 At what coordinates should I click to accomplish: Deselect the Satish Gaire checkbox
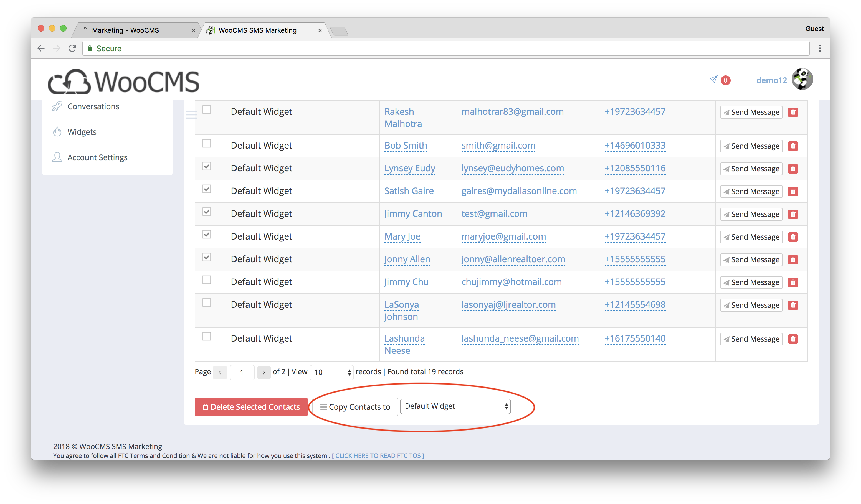[x=207, y=189]
